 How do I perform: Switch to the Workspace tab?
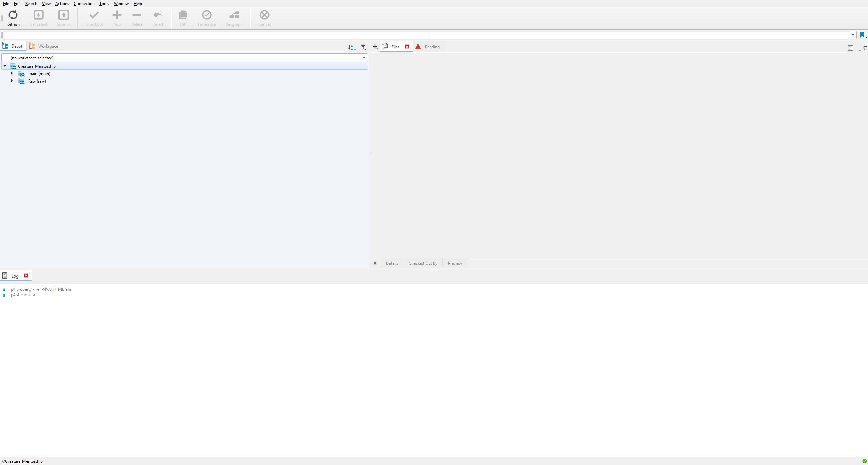pyautogui.click(x=44, y=46)
